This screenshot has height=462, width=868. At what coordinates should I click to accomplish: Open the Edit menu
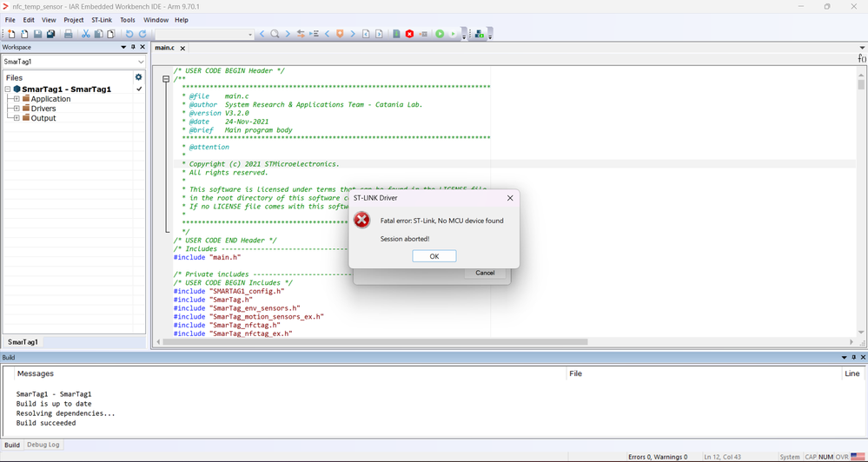[x=29, y=20]
